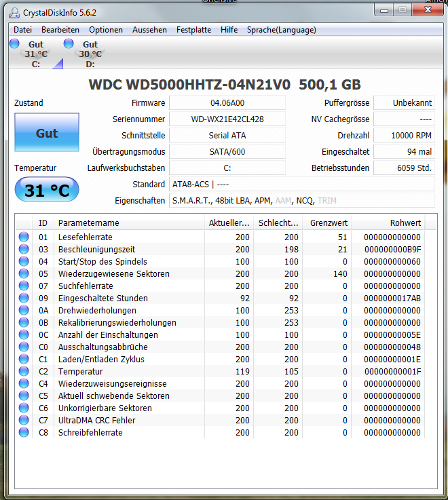
Task: Open the Optionen menu
Action: coord(106,30)
